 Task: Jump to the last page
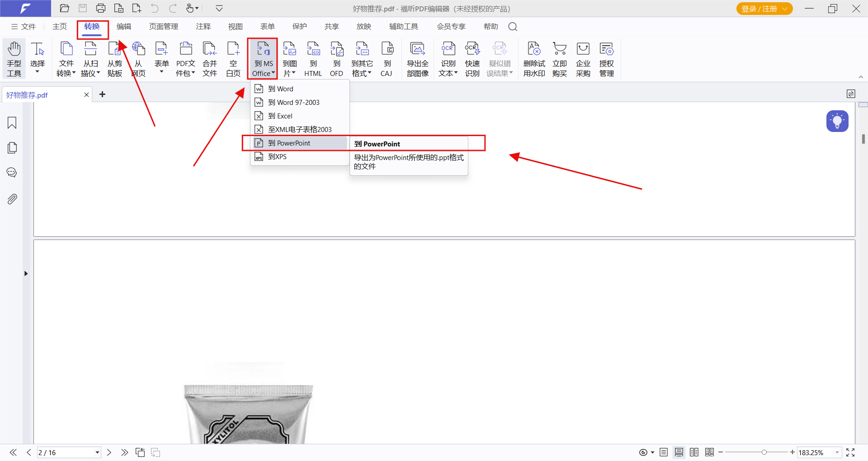point(124,452)
